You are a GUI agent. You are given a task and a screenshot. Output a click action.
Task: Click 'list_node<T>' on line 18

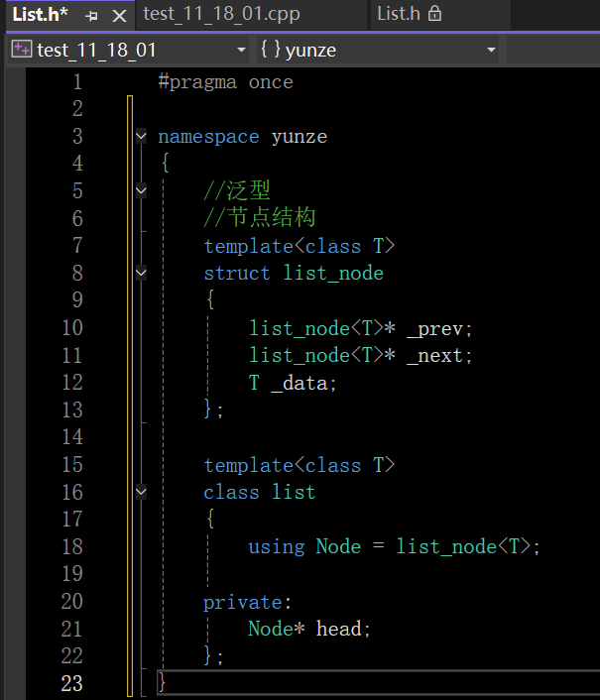463,547
